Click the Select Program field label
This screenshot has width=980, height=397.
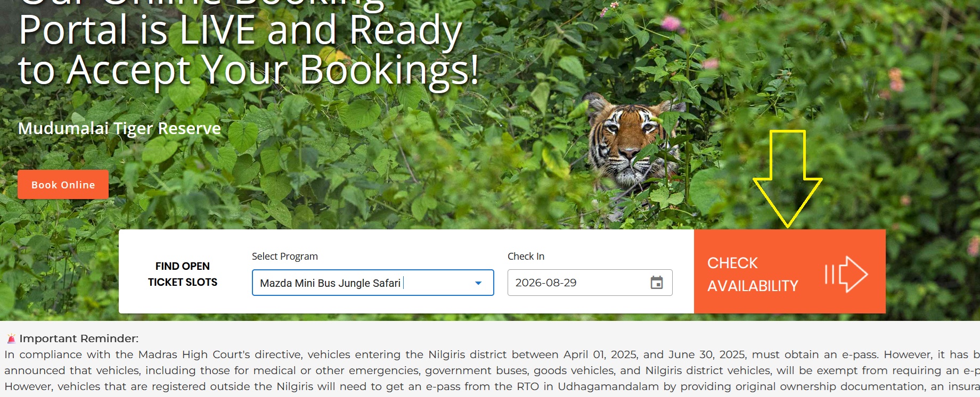285,256
